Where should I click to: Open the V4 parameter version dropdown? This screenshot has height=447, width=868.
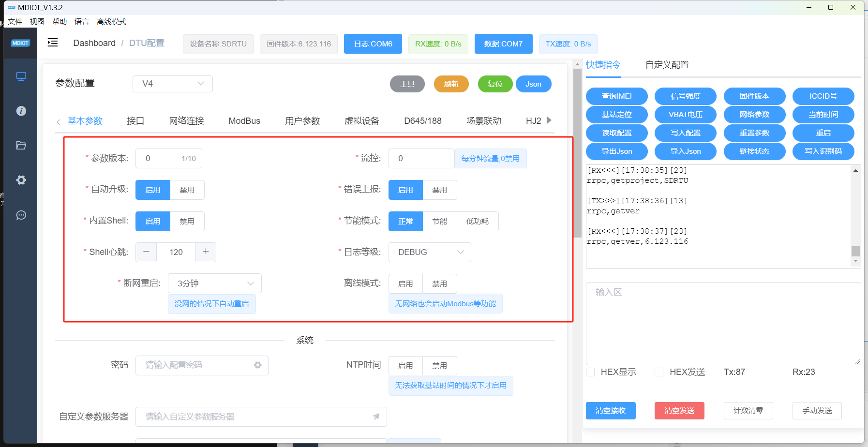point(172,83)
